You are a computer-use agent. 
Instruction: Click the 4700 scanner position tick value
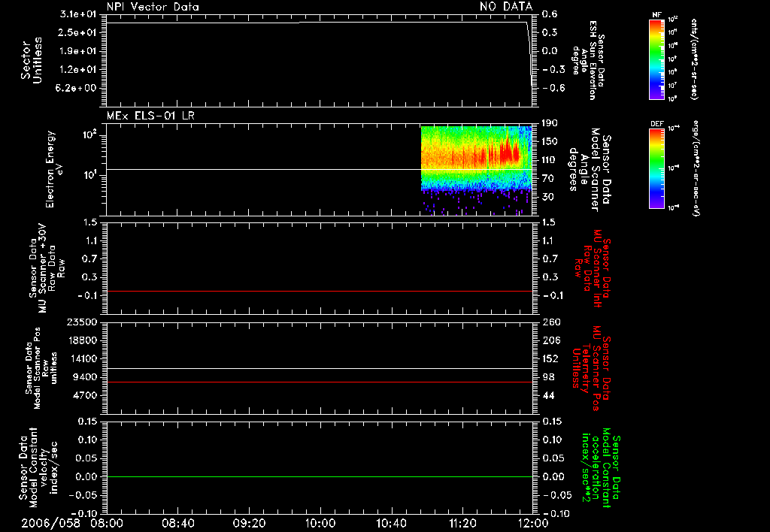point(85,396)
